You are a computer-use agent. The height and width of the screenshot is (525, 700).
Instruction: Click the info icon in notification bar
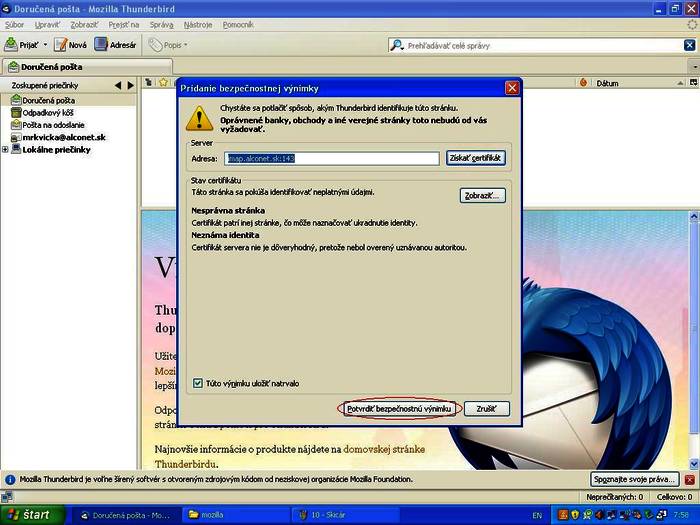pos(10,480)
